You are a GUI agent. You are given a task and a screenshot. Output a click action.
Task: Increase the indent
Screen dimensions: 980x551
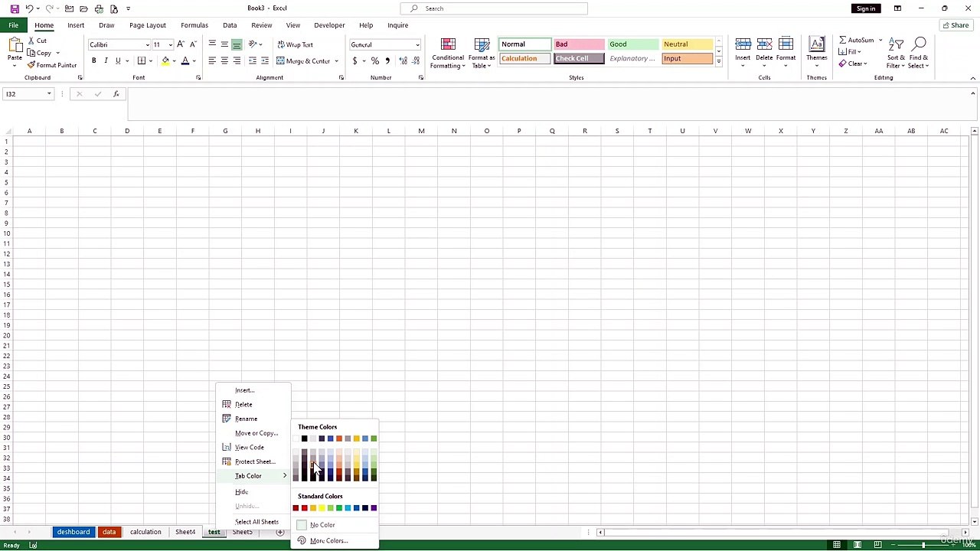coord(264,60)
